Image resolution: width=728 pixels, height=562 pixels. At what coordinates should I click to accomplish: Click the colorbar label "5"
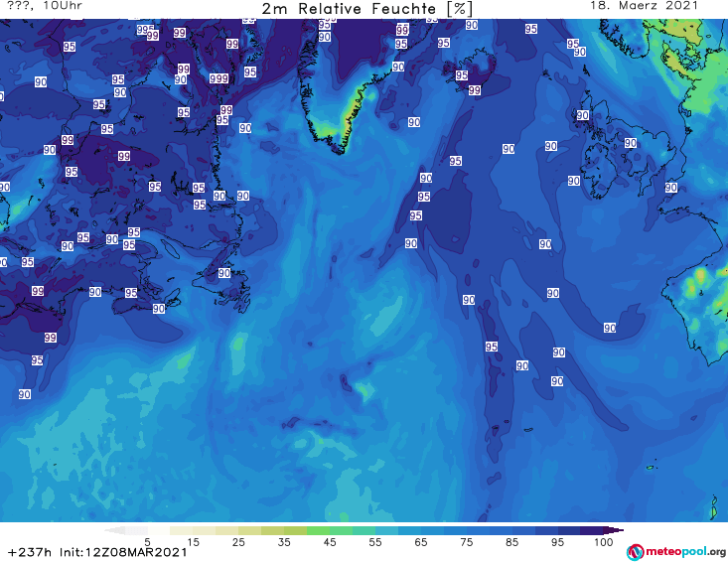pyautogui.click(x=148, y=542)
